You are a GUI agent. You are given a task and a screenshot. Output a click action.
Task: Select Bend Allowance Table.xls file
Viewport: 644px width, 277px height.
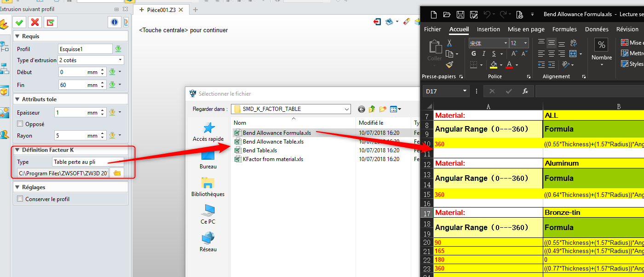pos(273,142)
